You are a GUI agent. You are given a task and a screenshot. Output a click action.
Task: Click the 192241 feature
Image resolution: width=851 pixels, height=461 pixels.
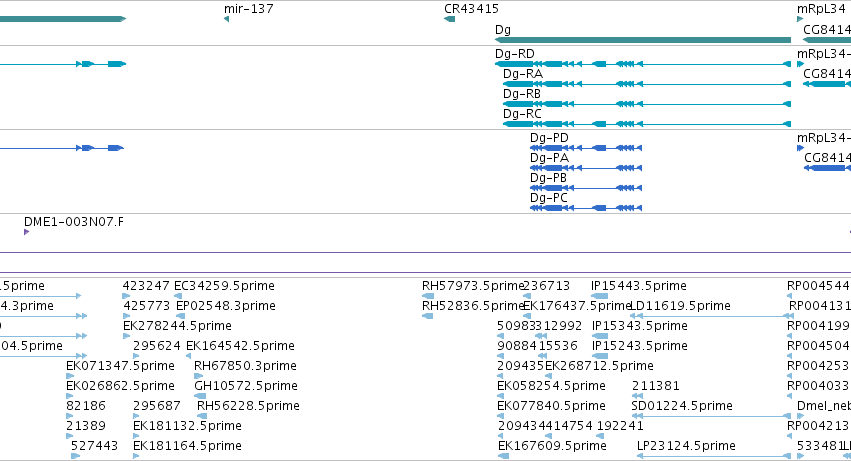[600, 437]
